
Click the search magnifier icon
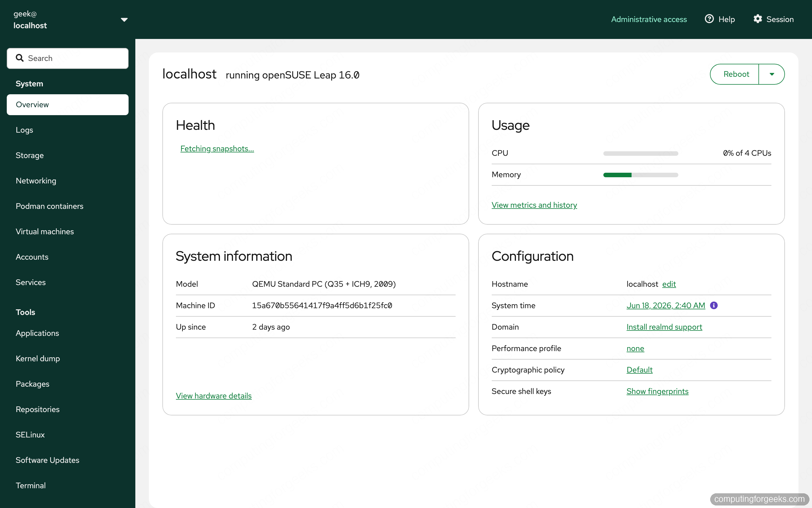[20, 58]
